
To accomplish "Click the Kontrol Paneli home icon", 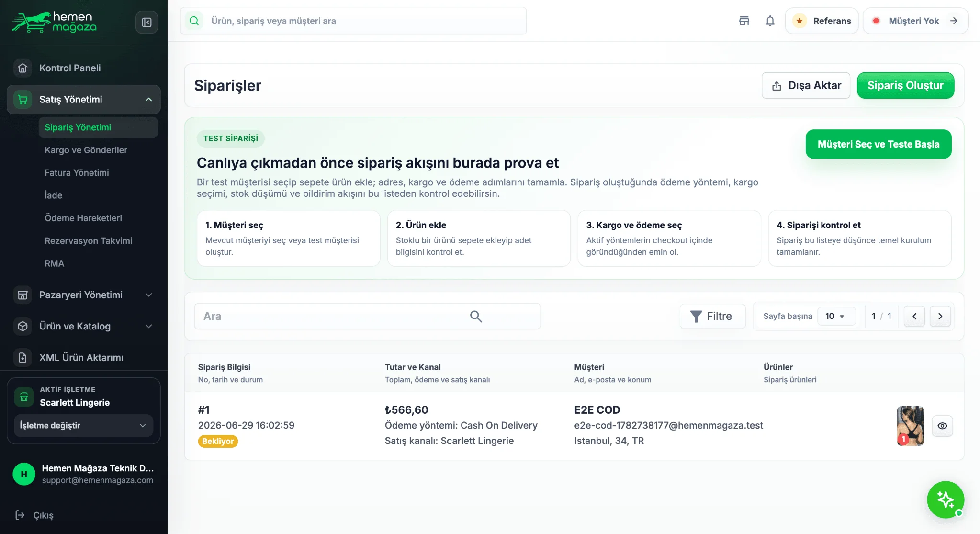I will click(23, 68).
